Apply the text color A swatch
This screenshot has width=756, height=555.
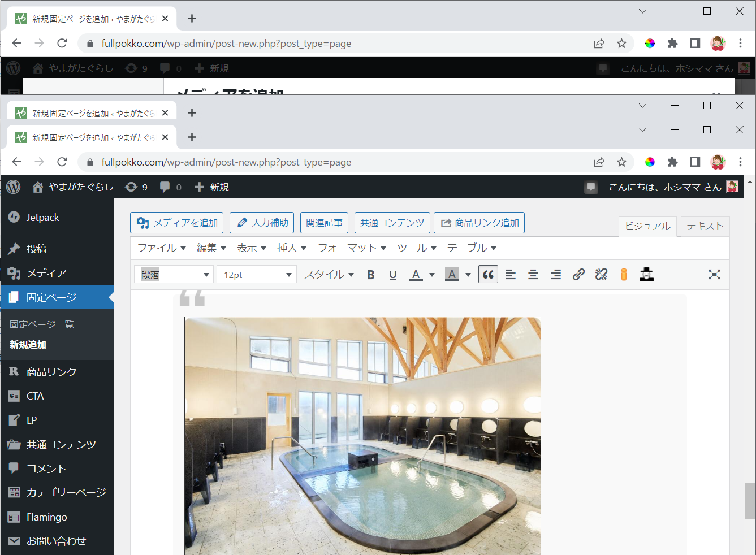(x=416, y=275)
